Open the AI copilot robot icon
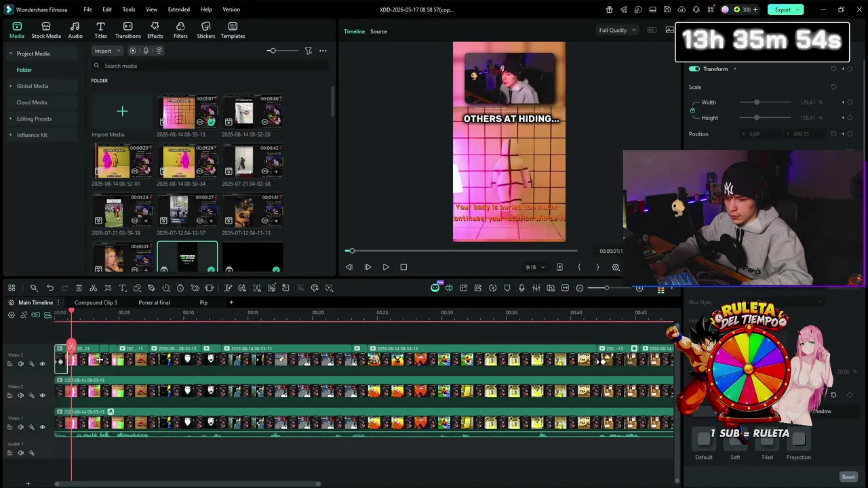Viewport: 868px width, 488px height. [435, 288]
